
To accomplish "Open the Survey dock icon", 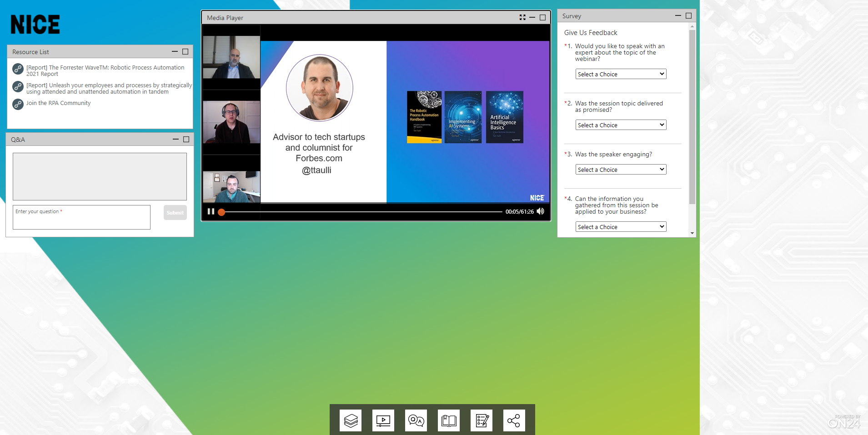I will [x=482, y=420].
